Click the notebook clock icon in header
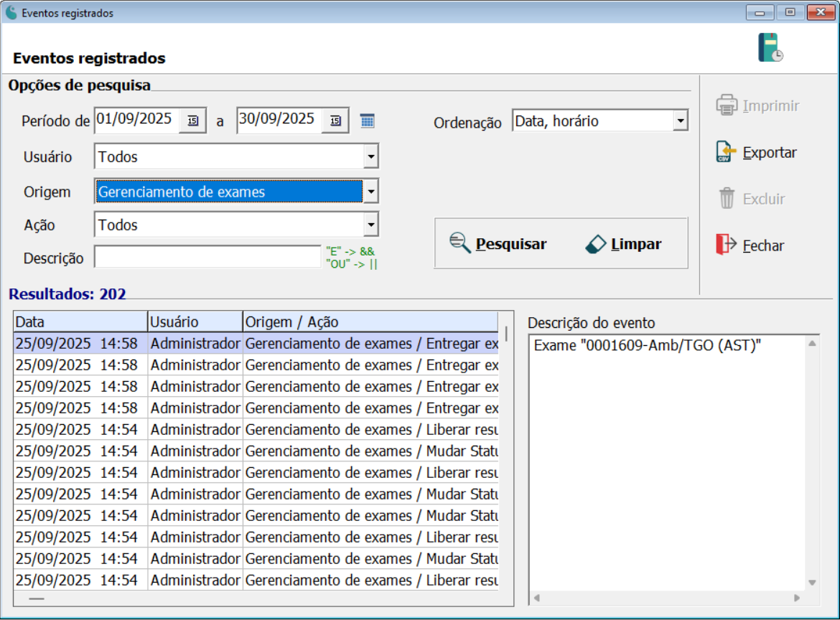Image resolution: width=840 pixels, height=620 pixels. pyautogui.click(x=770, y=47)
